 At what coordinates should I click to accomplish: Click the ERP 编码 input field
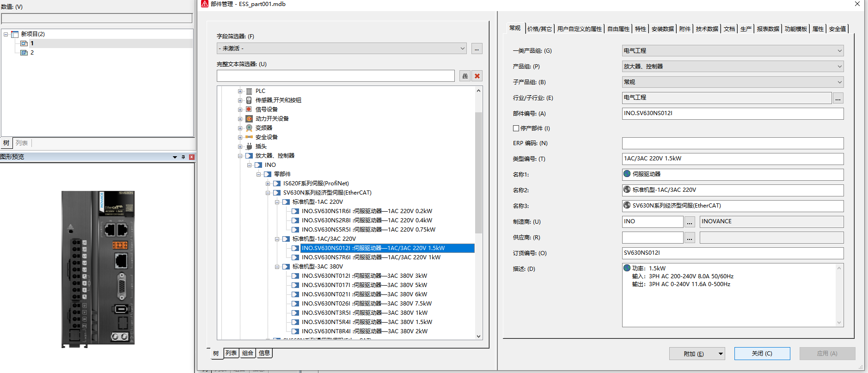coord(732,143)
